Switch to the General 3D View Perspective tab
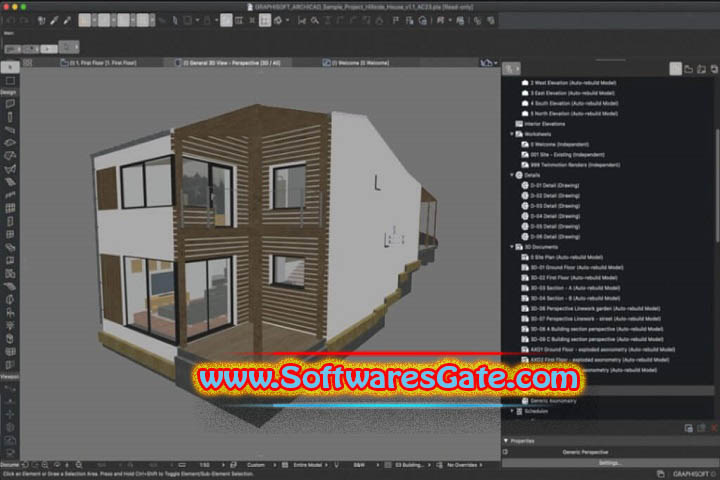 click(228, 63)
